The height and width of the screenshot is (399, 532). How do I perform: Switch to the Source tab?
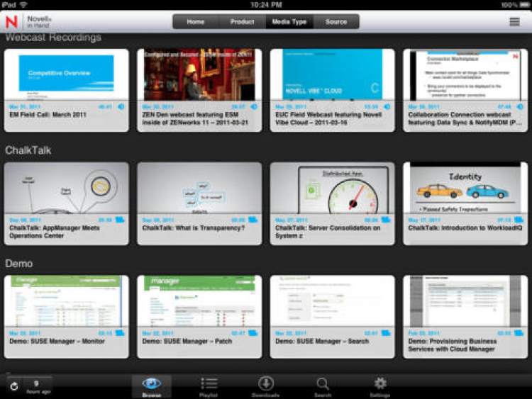coord(336,22)
